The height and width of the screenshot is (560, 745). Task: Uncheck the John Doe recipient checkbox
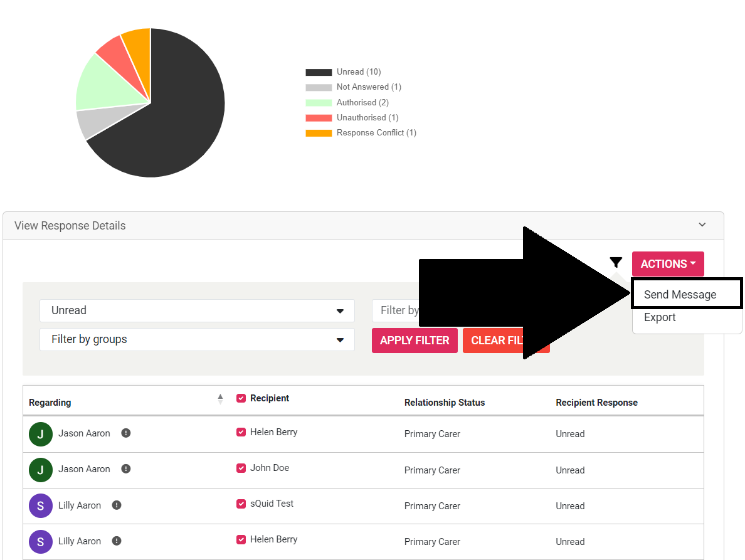[241, 468]
